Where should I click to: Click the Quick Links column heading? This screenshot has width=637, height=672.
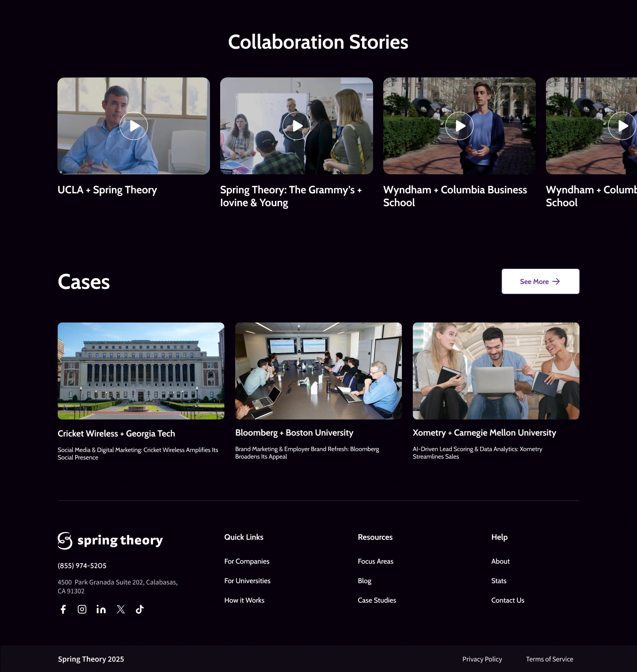244,537
